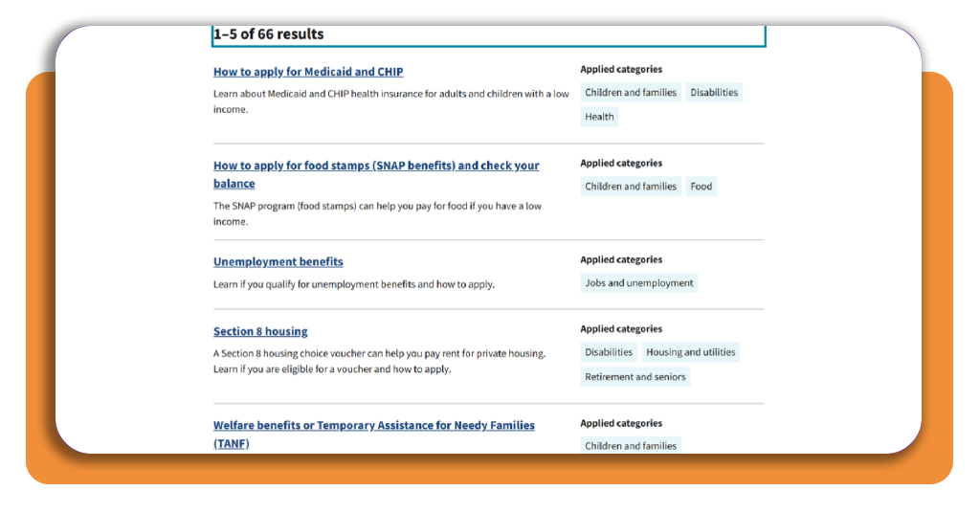980x513 pixels.
Task: Click 'Applied categories' label beside food stamps result
Action: [621, 163]
